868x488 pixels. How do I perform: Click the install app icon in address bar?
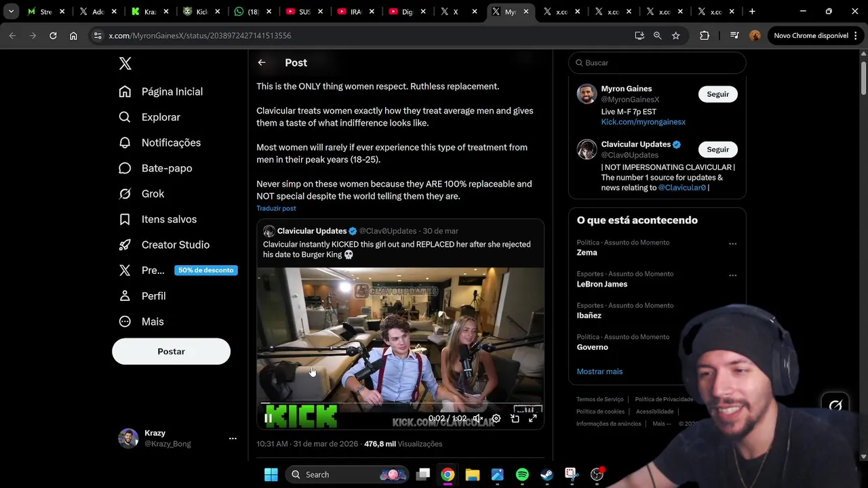click(639, 35)
